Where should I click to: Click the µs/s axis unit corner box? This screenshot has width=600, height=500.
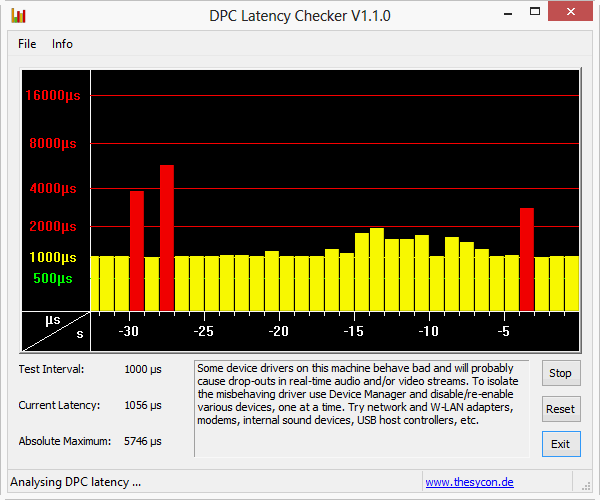(x=56, y=331)
